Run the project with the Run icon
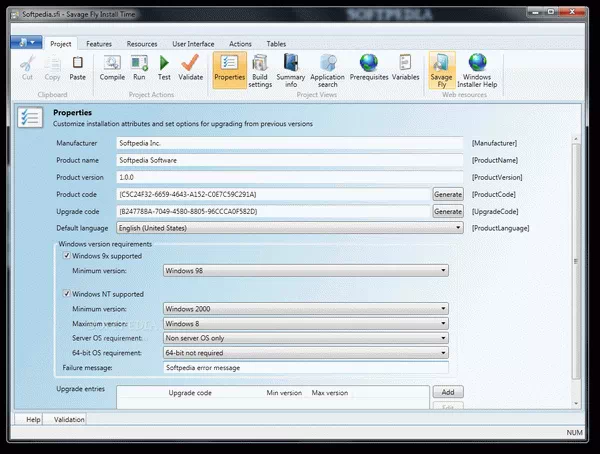This screenshot has height=454, width=600. pyautogui.click(x=139, y=68)
